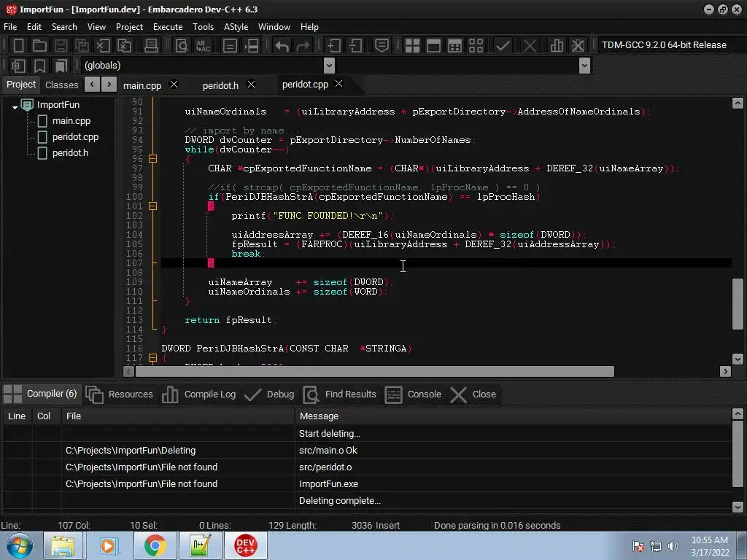Open the File menu
The image size is (747, 560).
pyautogui.click(x=10, y=27)
